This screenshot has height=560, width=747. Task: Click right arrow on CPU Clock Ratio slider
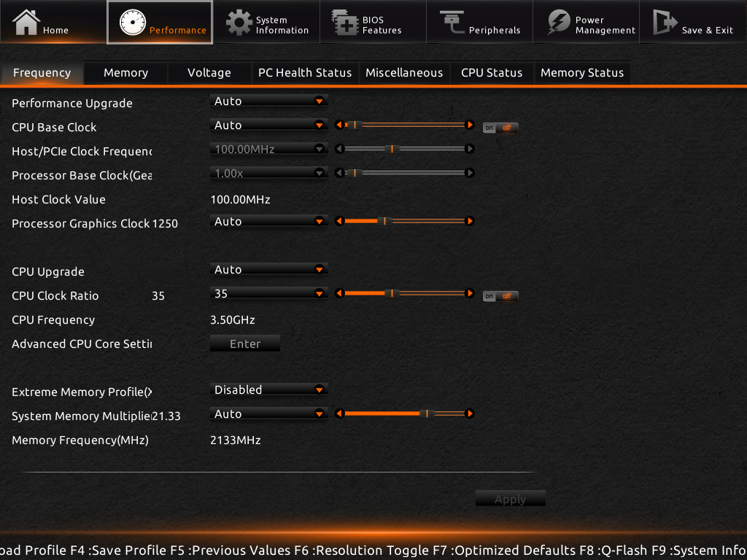[x=470, y=293]
